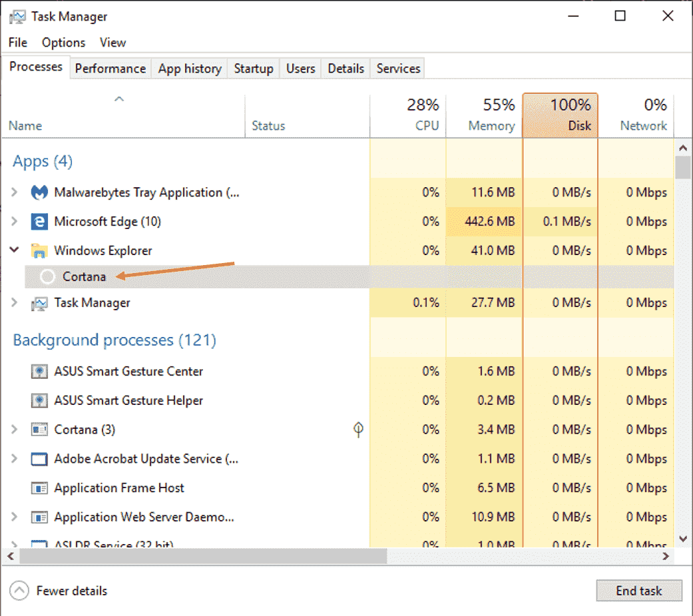Click the ASUS Smart Gesture Helper icon
Image resolution: width=693 pixels, height=616 pixels.
coord(39,401)
